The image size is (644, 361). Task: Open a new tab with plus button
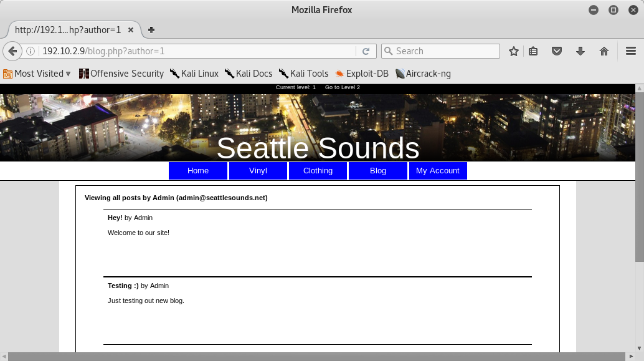(x=151, y=29)
